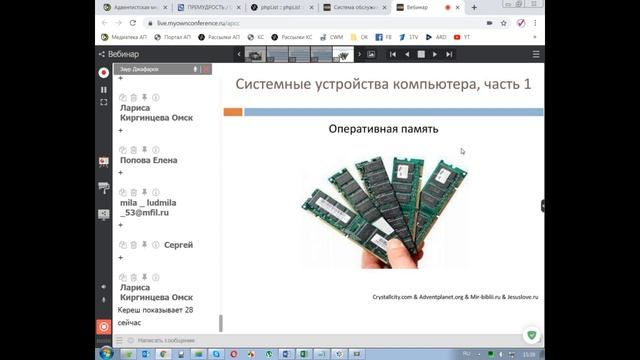Reload the page in browser

[133, 23]
